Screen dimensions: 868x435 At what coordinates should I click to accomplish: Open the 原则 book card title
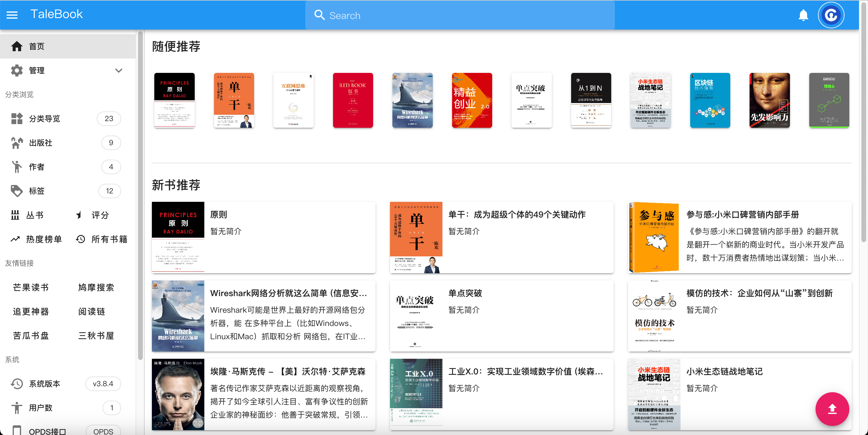pos(219,214)
